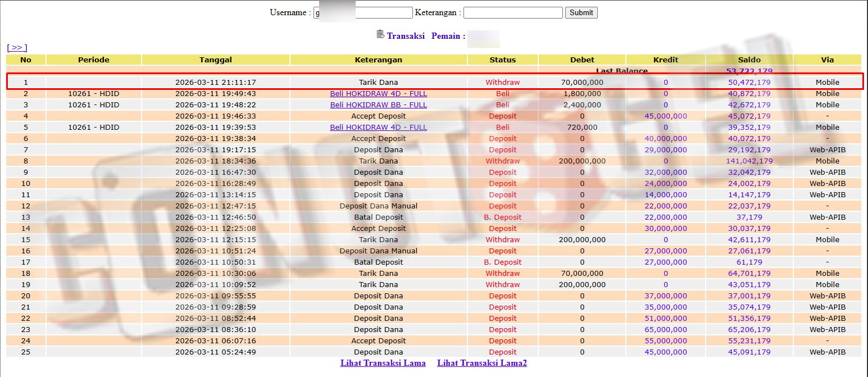Click the Debet column header
Viewport: 868px width, 377px height.
point(581,60)
